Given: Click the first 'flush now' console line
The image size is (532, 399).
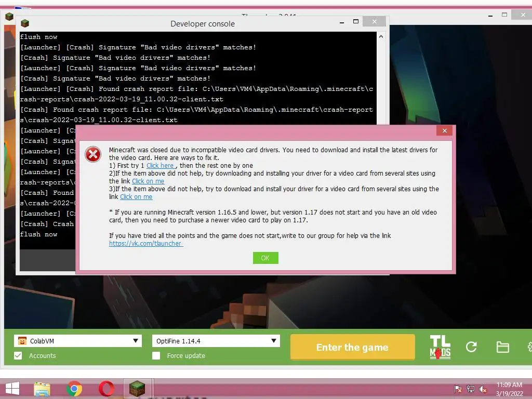Looking at the screenshot, I should point(38,37).
